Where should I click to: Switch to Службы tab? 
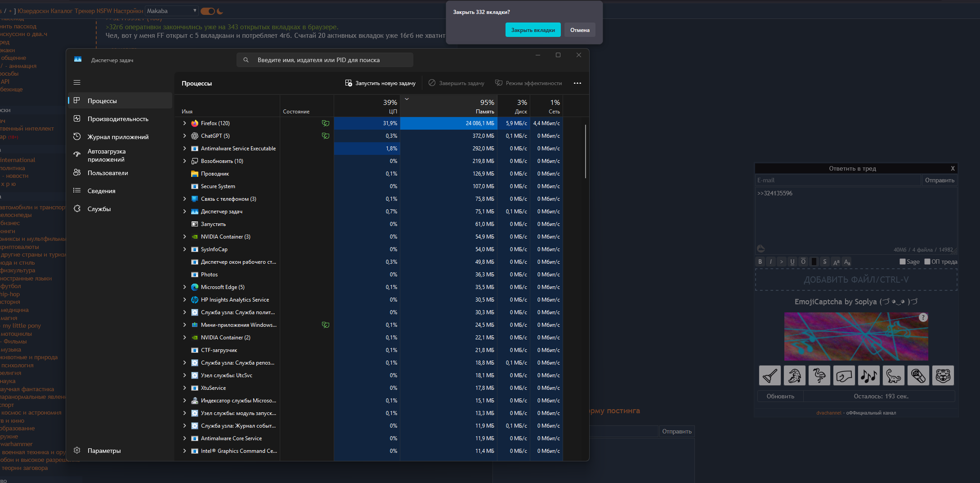pos(120,209)
